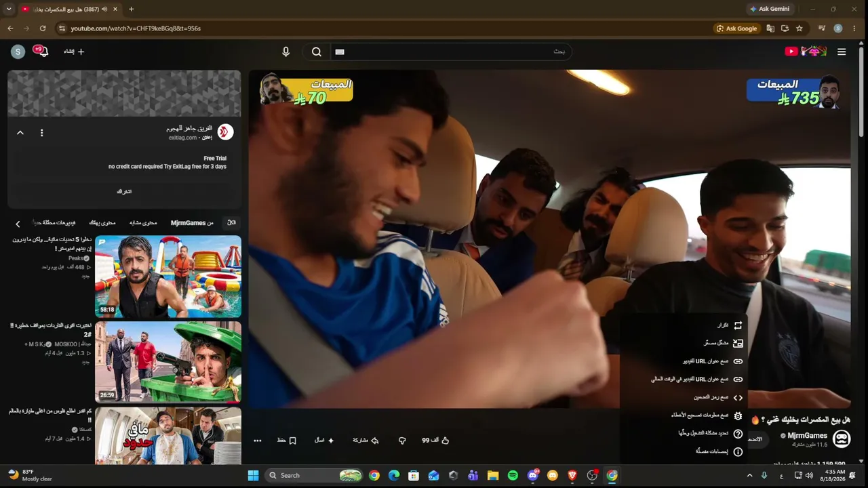Choose copy video URL menu entry

point(683,361)
